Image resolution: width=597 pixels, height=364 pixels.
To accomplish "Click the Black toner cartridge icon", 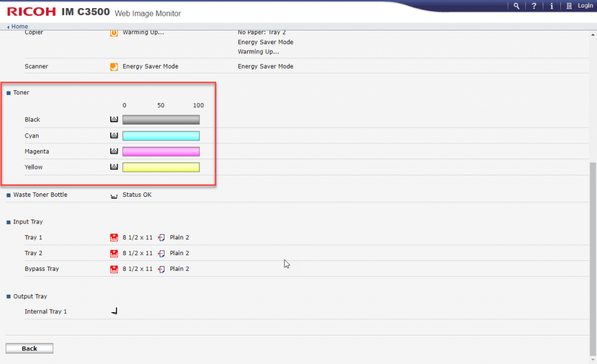I will click(114, 119).
